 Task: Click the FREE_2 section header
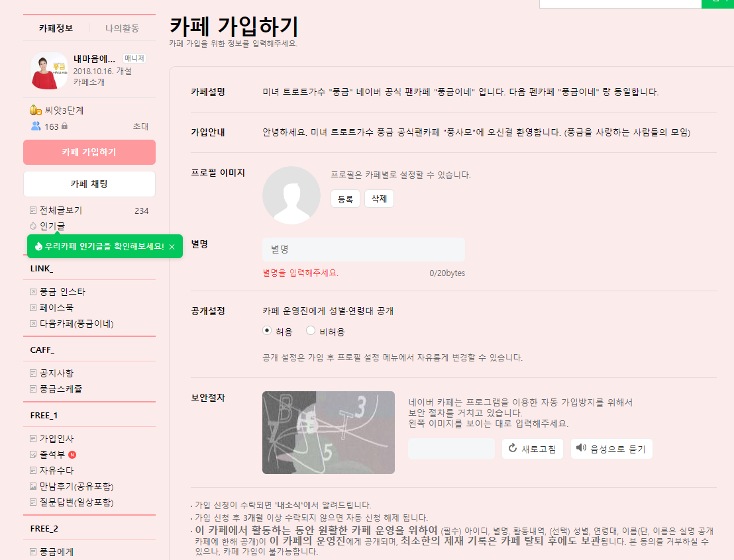44,529
